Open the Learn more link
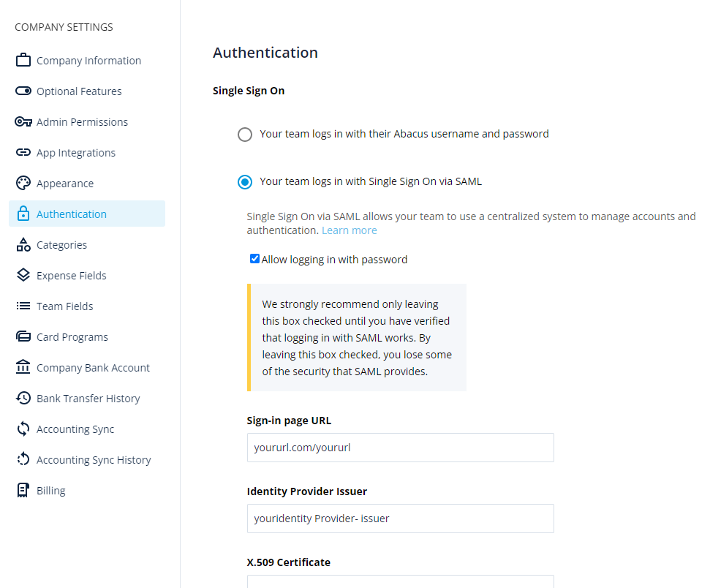The height and width of the screenshot is (588, 710). (349, 230)
